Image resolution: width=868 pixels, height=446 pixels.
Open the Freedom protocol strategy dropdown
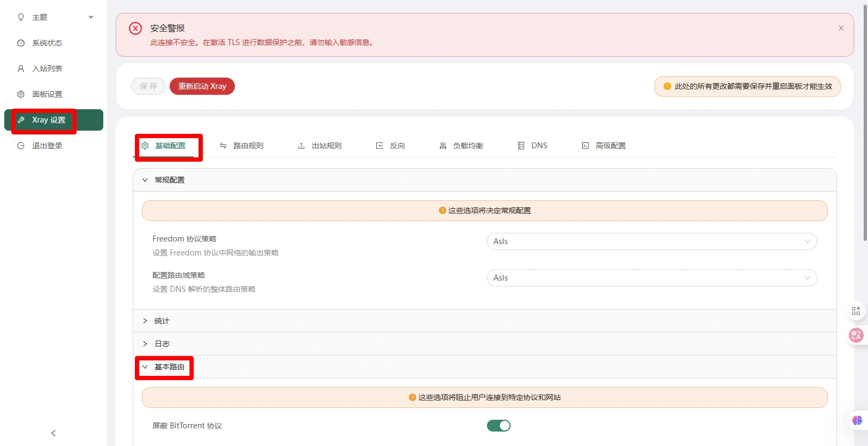click(651, 241)
